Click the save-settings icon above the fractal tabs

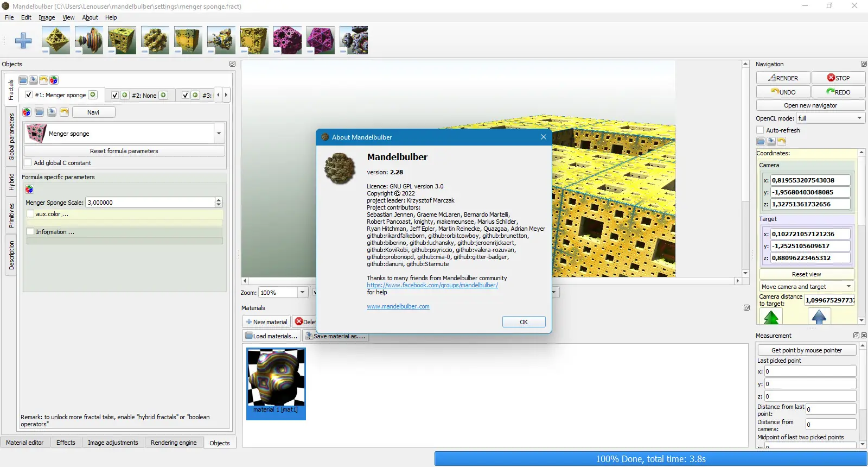[34, 80]
